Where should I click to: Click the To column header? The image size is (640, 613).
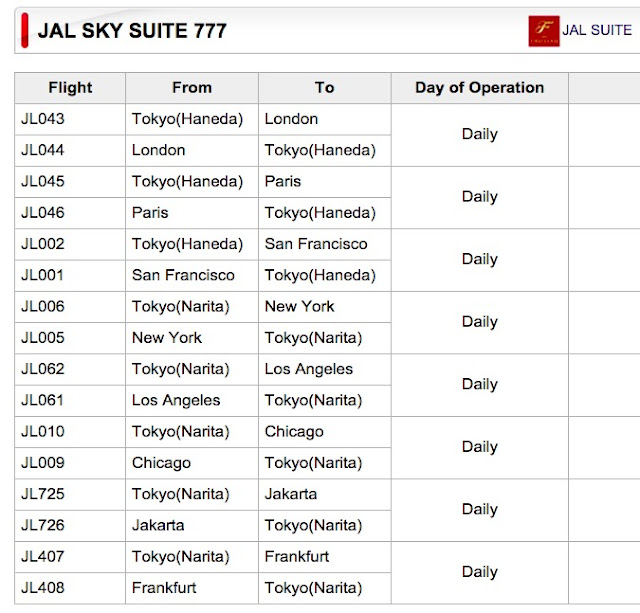click(324, 87)
